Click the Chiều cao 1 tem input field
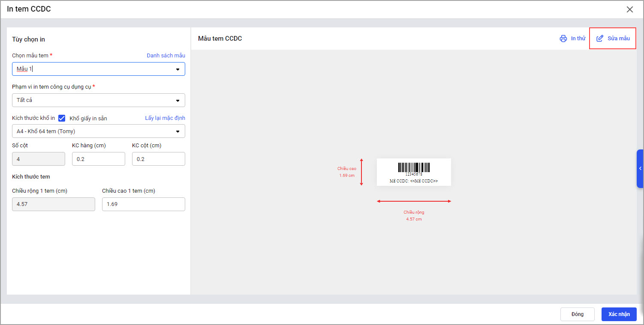 pos(144,204)
